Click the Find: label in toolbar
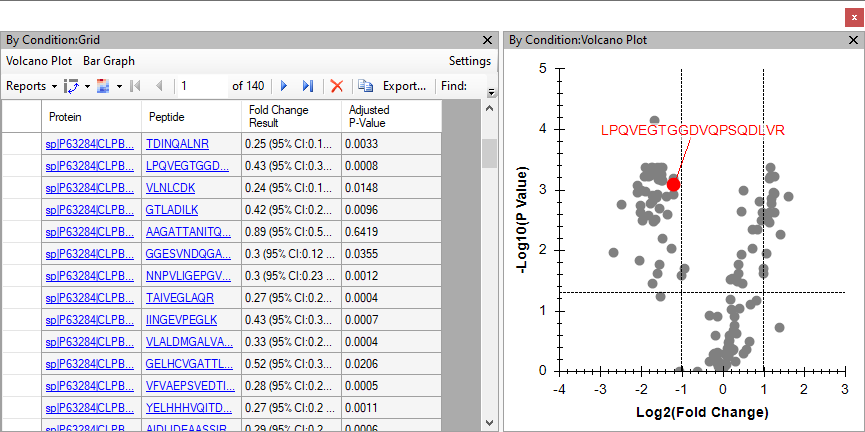 pyautogui.click(x=454, y=86)
